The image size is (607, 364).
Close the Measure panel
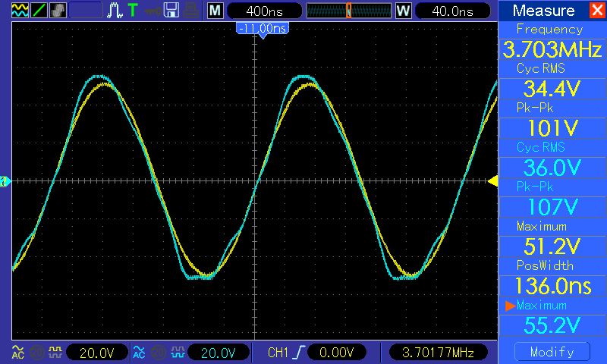(596, 11)
